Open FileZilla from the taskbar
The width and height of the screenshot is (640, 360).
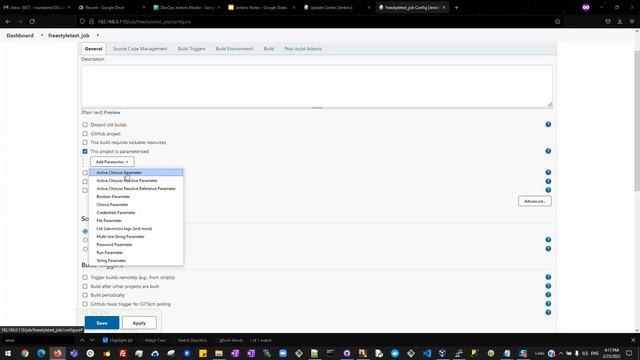[123, 353]
